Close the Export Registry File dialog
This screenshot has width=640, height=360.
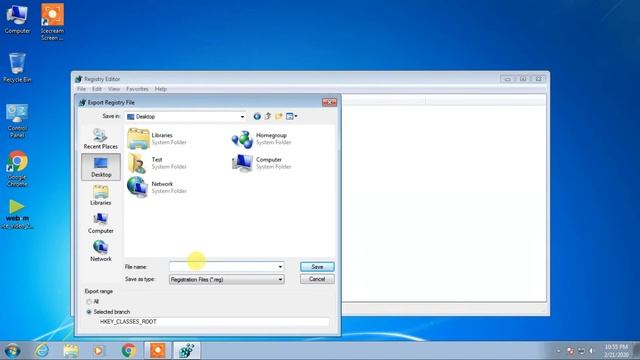click(x=329, y=102)
